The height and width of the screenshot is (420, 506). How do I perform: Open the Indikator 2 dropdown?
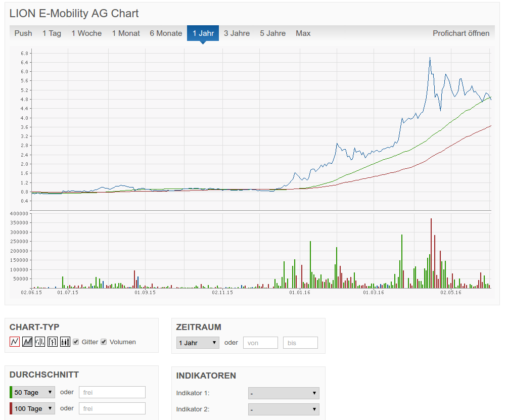pos(283,409)
